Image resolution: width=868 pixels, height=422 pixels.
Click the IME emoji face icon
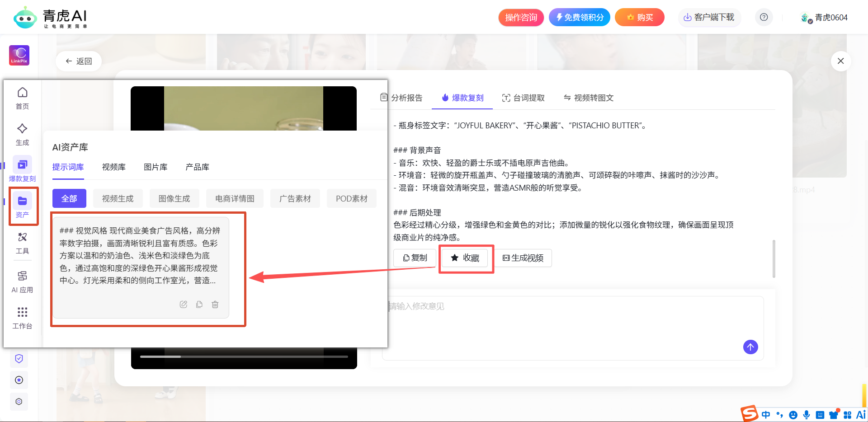[x=793, y=415]
